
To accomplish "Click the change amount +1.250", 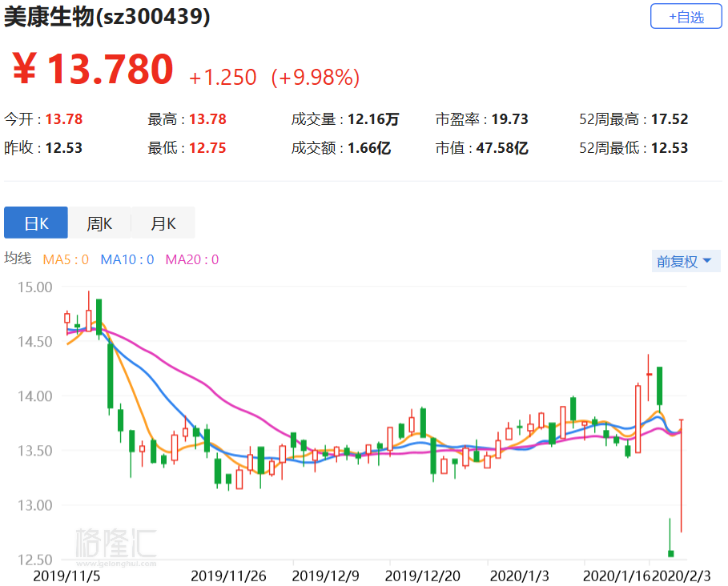I will pyautogui.click(x=223, y=78).
